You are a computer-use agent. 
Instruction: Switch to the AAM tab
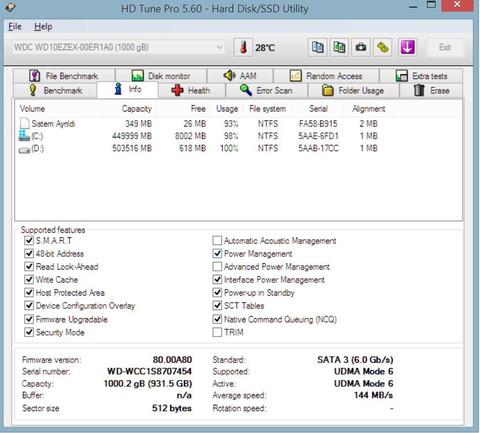[x=240, y=76]
